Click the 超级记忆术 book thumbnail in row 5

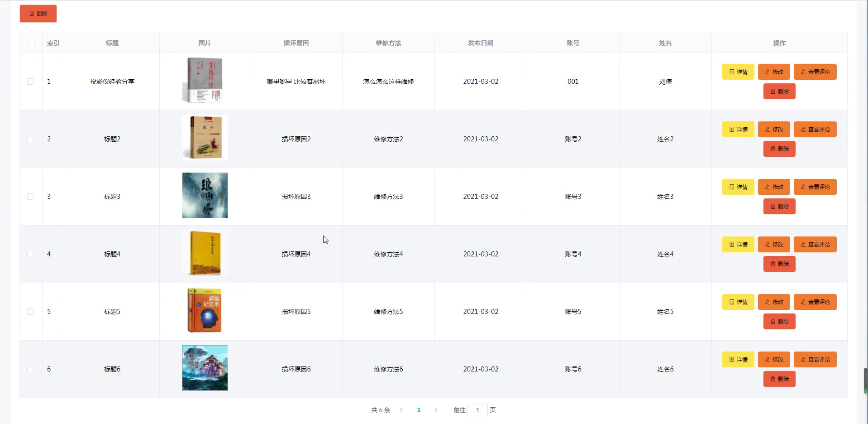pos(205,310)
